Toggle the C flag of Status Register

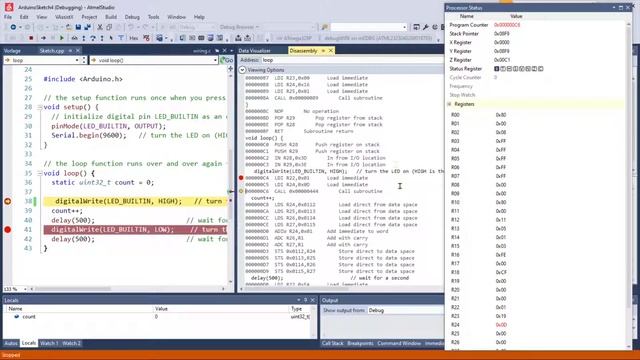pyautogui.click(x=541, y=69)
